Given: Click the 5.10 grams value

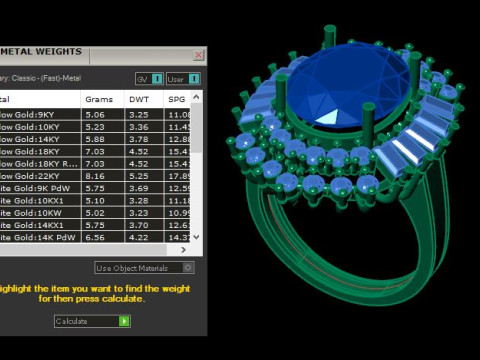Looking at the screenshot, I should tap(95, 201).
